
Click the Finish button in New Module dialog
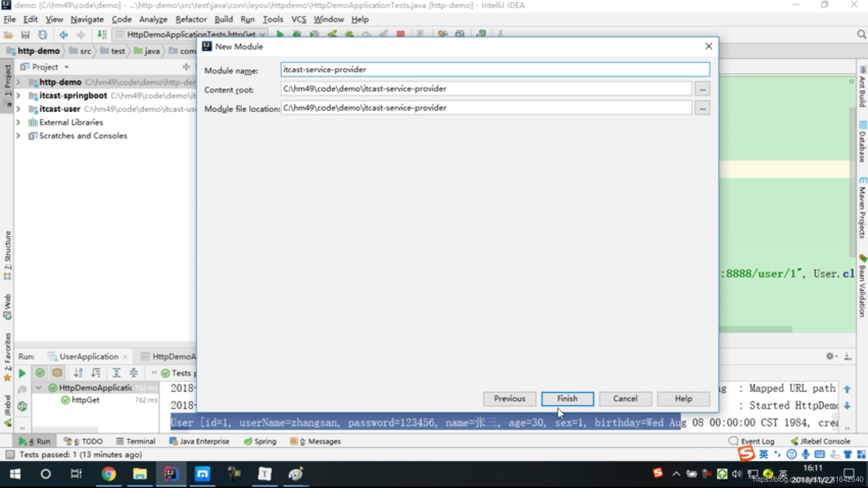coord(567,399)
